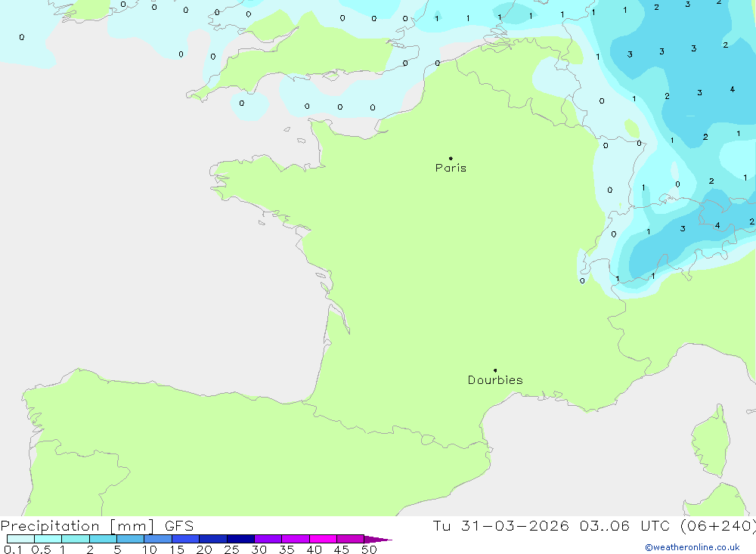Screen dimensions: 756x554
Task: Pick the legend swatch between 5 and 10
Action: point(131,539)
